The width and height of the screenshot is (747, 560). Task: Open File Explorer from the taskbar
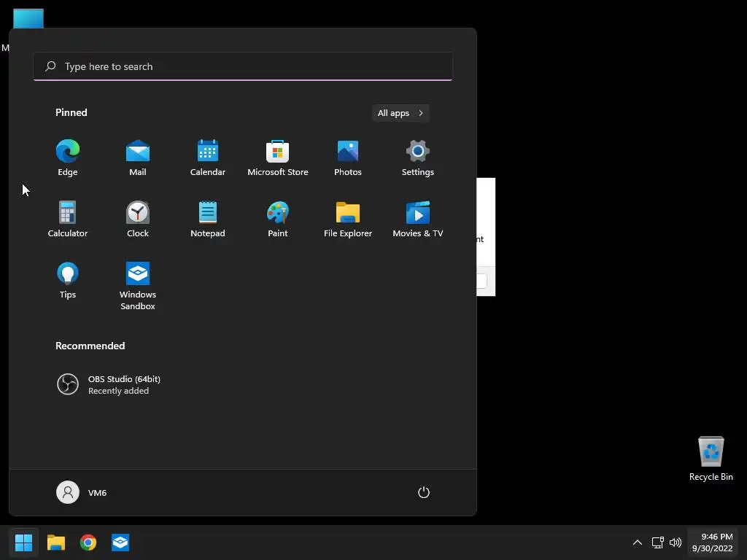(x=55, y=542)
